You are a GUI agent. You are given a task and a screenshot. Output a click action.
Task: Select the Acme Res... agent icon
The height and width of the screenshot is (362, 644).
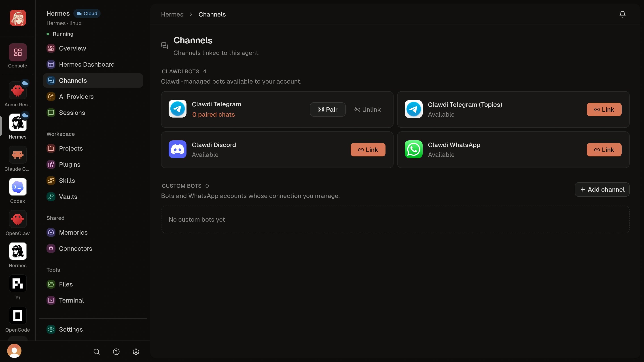tap(18, 90)
